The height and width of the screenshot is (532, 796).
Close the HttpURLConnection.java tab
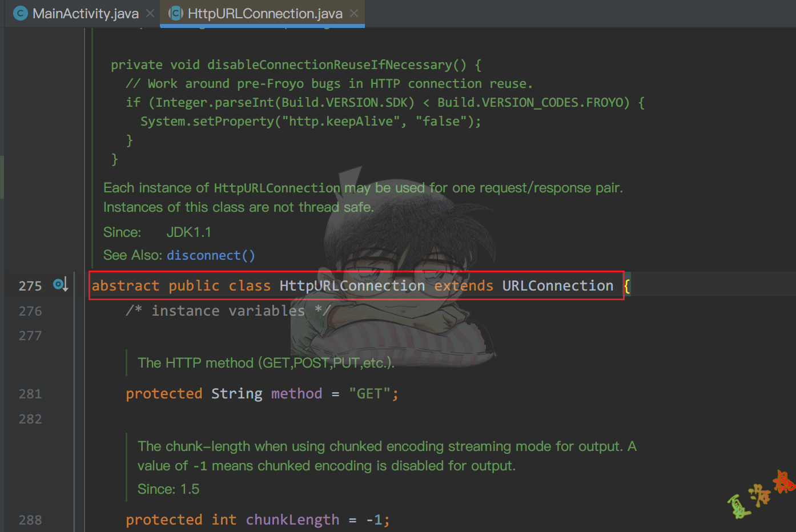pos(353,12)
